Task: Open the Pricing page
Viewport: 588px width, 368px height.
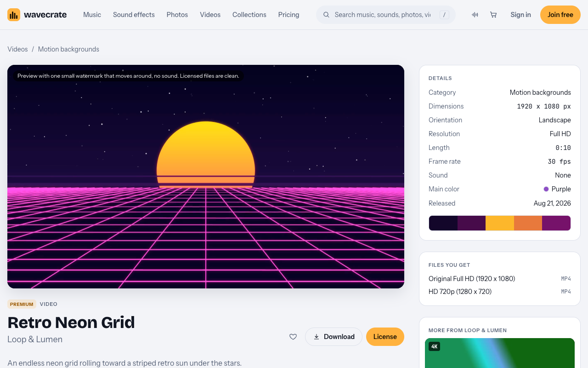Action: pyautogui.click(x=288, y=15)
